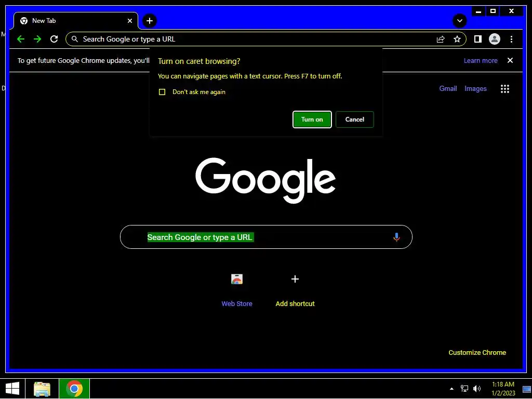Check Don't ask me again
532x399 pixels.
click(162, 92)
